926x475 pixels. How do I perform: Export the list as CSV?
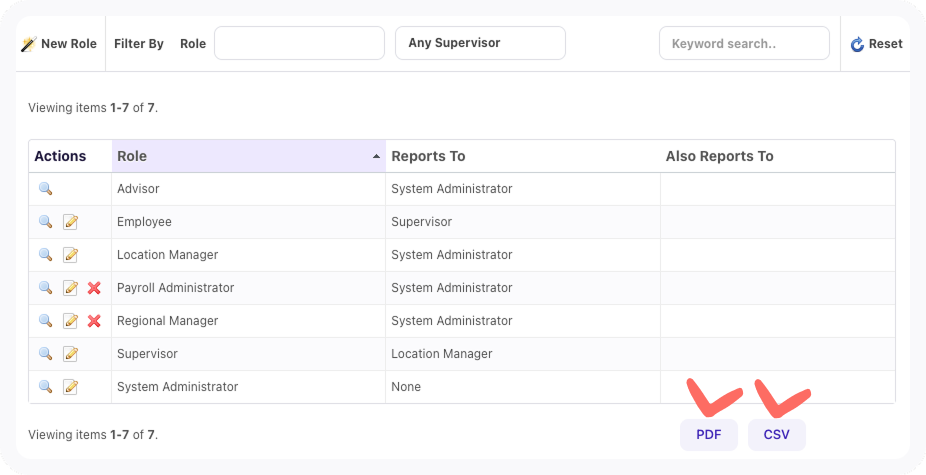click(x=776, y=435)
